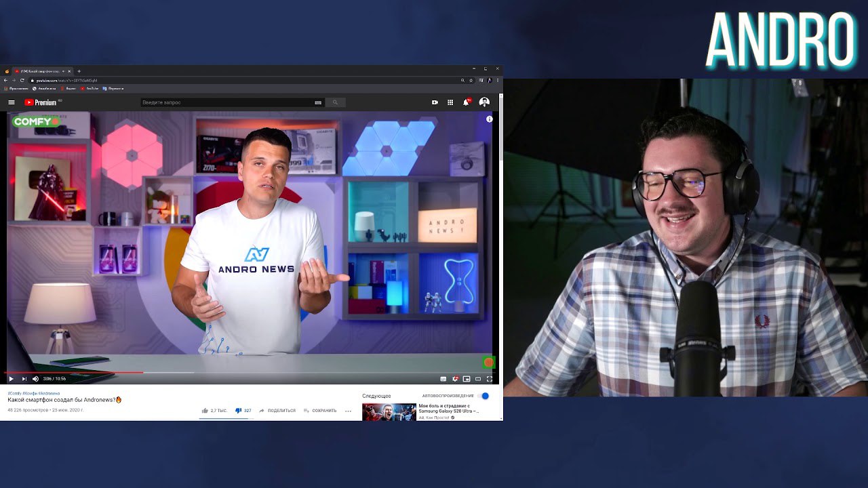Click the magnifier search button
This screenshot has width=868, height=488.
coord(335,102)
